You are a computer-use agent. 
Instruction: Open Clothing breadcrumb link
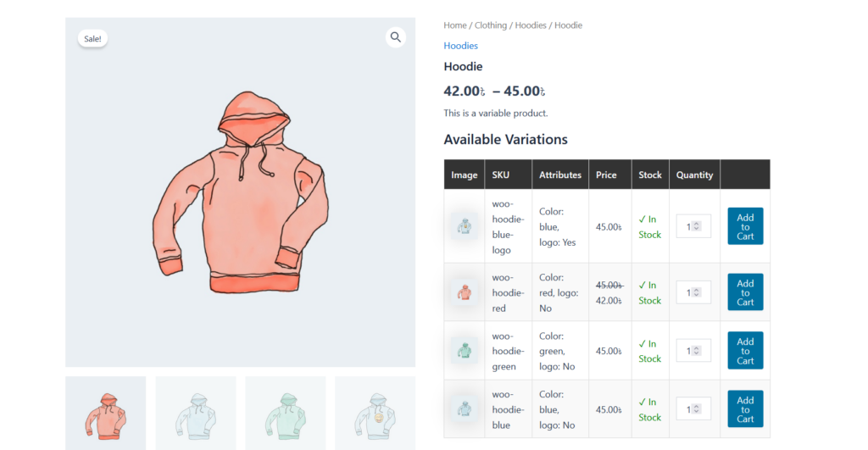click(491, 25)
